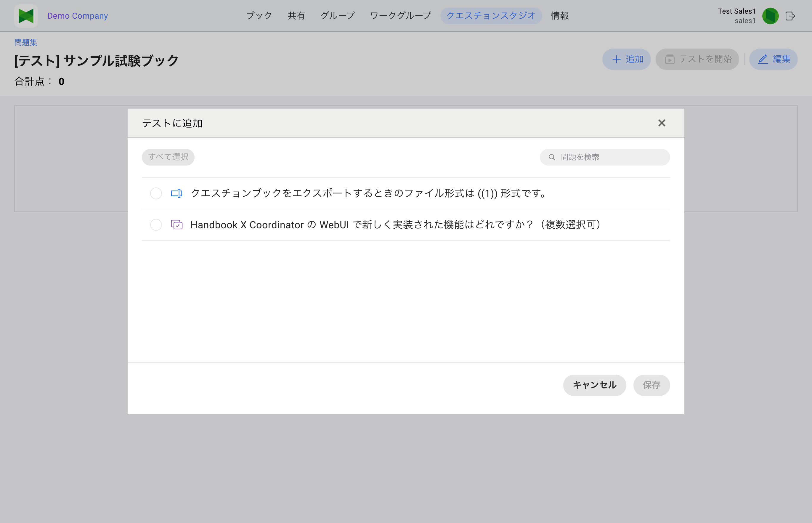The height and width of the screenshot is (523, 812).
Task: Click the multiple-choice question type icon
Action: point(176,225)
